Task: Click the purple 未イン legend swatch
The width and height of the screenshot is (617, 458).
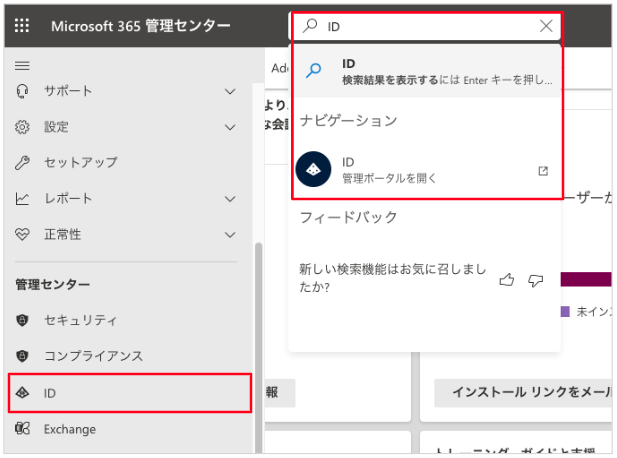Action: [565, 312]
